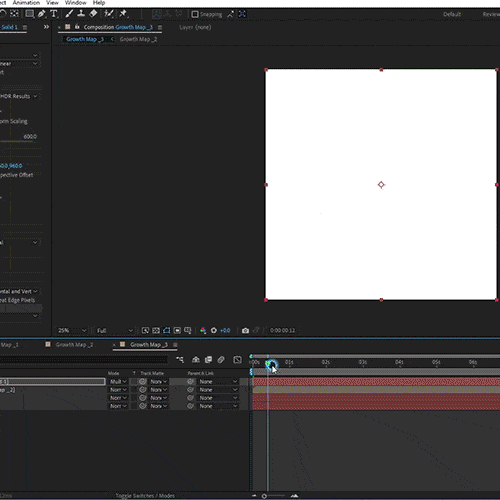
Task: Toggle the Snapping checkbox
Action: pos(195,14)
